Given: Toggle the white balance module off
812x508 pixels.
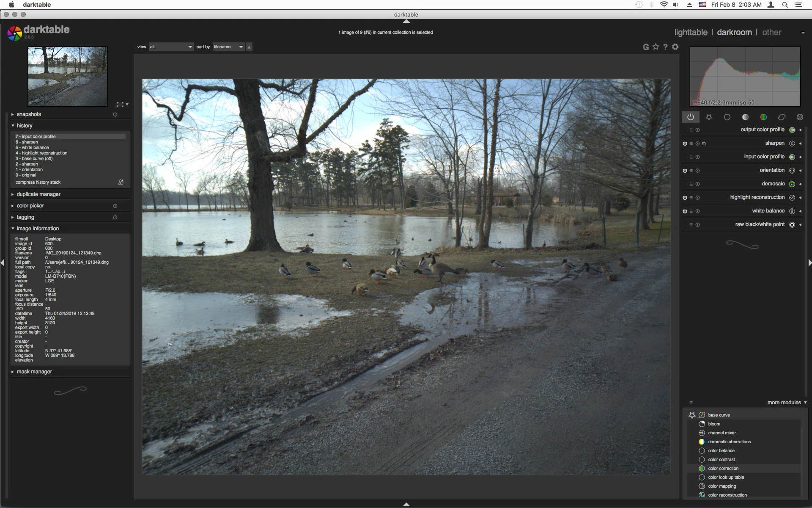Looking at the screenshot, I should pyautogui.click(x=685, y=211).
